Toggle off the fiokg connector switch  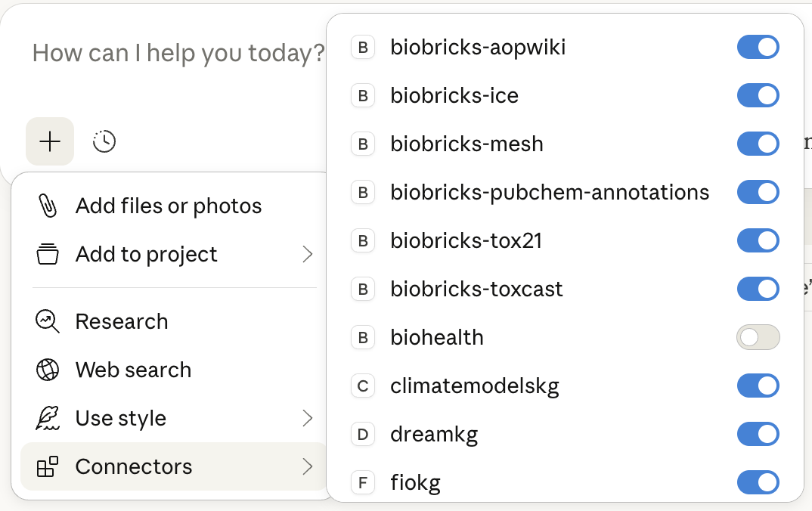pyautogui.click(x=758, y=482)
